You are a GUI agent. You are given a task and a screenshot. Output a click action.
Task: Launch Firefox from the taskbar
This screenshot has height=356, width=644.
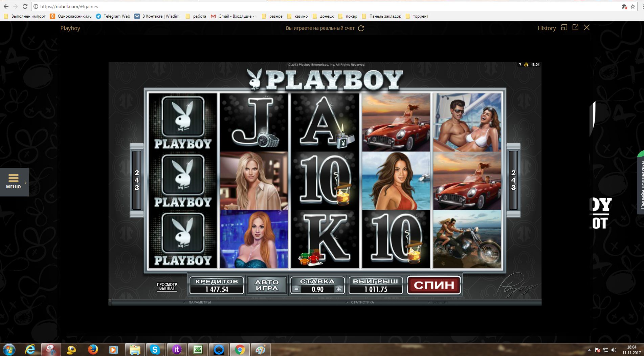[93, 350]
